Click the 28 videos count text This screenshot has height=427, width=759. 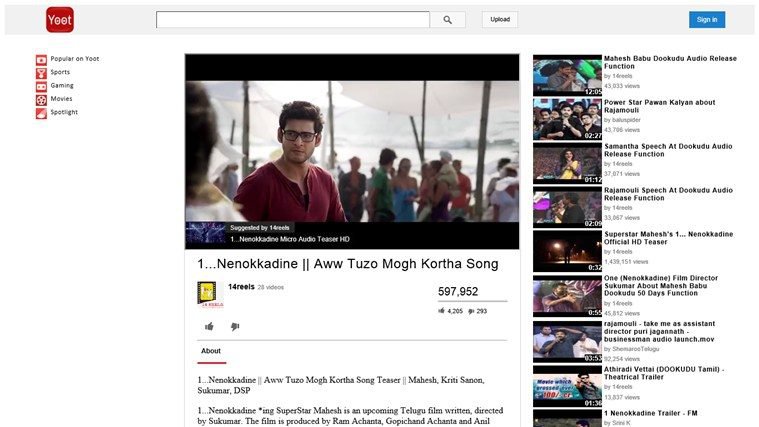[x=271, y=288]
